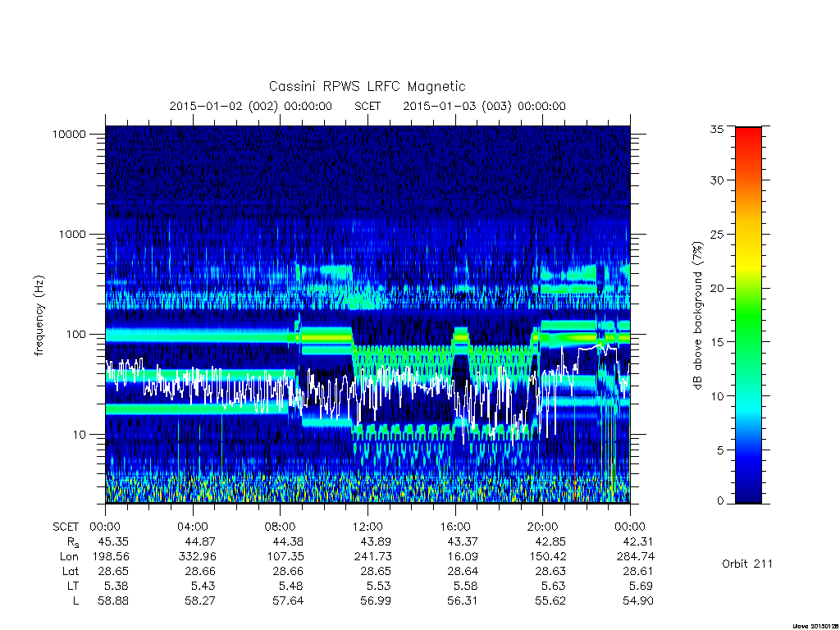The width and height of the screenshot is (840, 630).
Task: Click the 100 tick on frequency axis
Action: click(x=75, y=335)
